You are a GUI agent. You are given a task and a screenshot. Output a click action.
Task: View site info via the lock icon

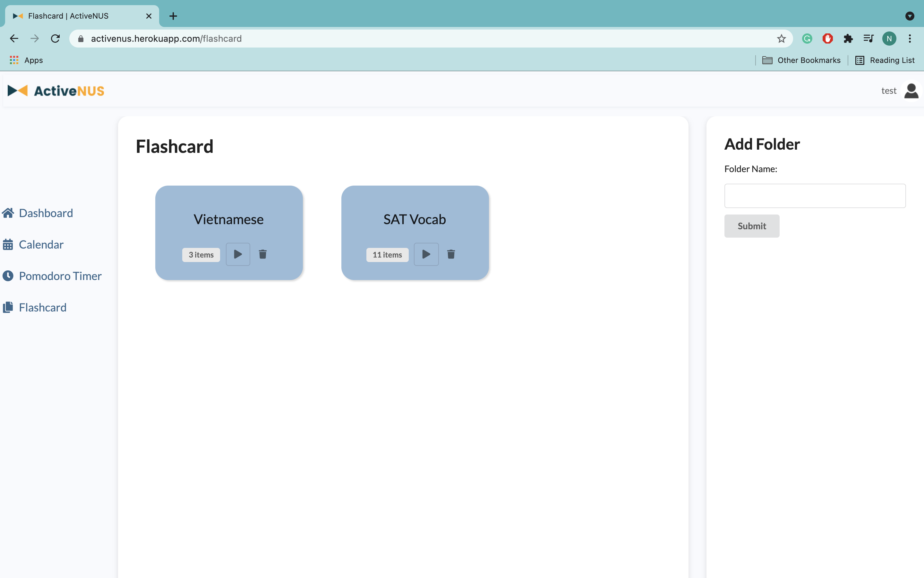click(x=81, y=39)
